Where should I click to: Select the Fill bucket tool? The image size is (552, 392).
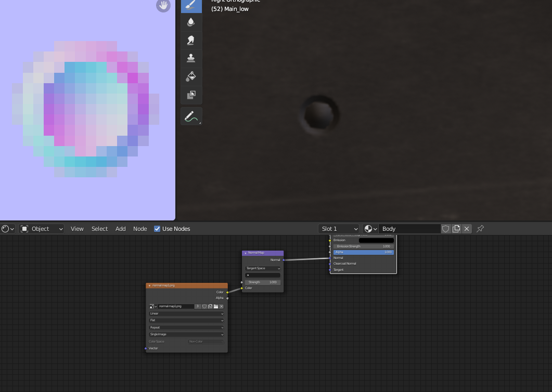(191, 76)
